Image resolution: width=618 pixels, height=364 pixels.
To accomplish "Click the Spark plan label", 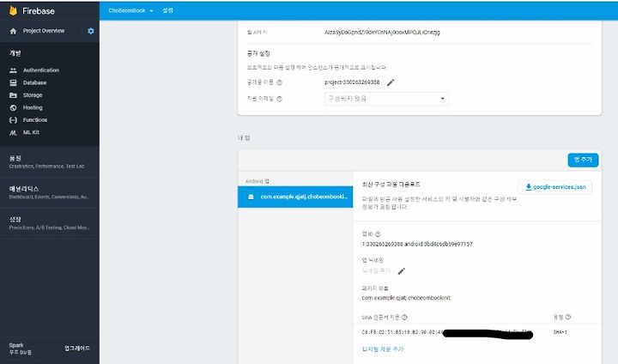I will (16, 345).
